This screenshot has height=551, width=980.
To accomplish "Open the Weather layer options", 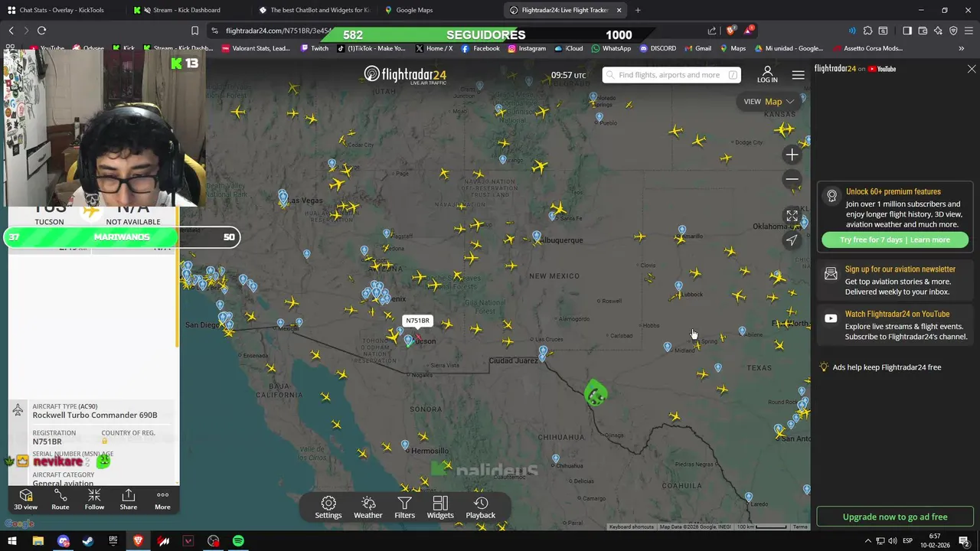I will pyautogui.click(x=368, y=507).
